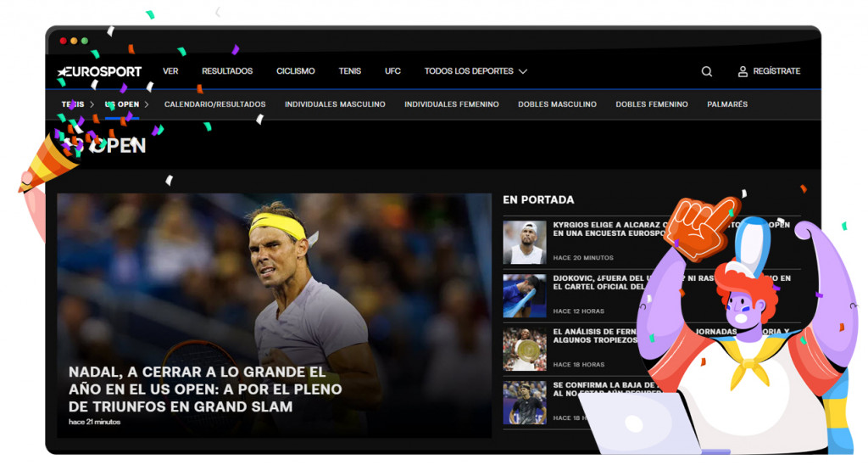Open the VER menu item
868x465 pixels.
pos(170,71)
